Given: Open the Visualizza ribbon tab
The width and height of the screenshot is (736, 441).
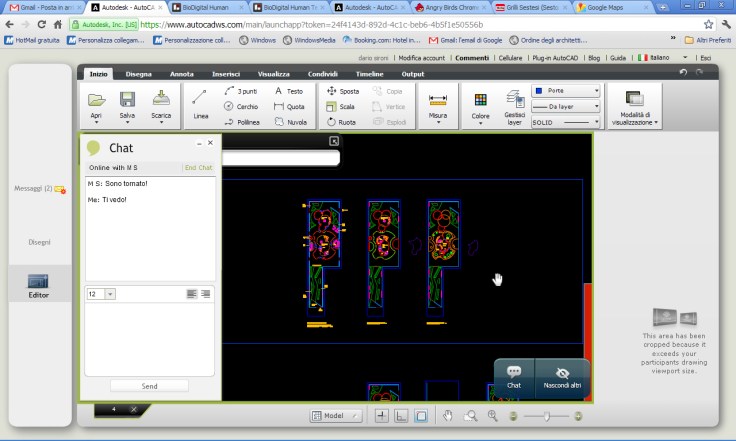Looking at the screenshot, I should pos(273,74).
